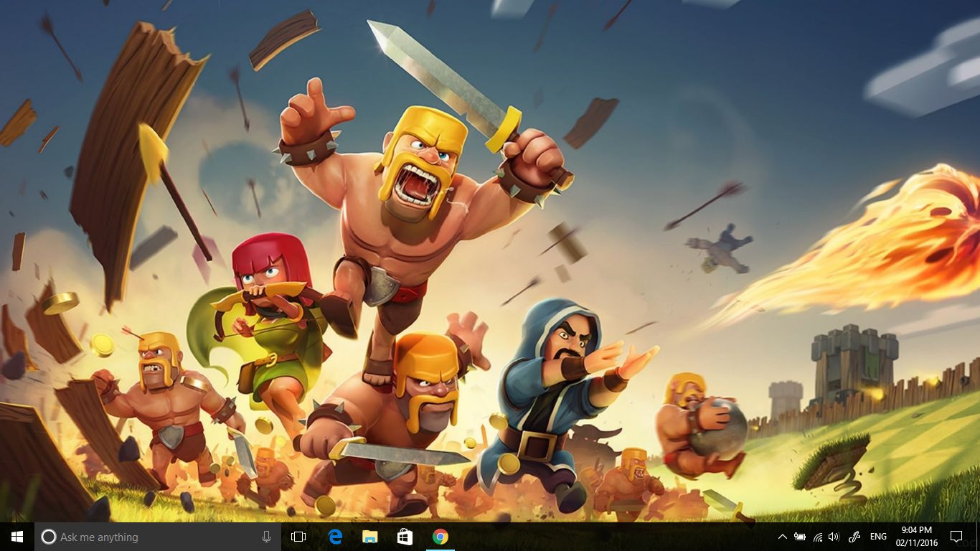This screenshot has width=980, height=551.
Task: Open Task View from the taskbar
Action: (x=298, y=537)
